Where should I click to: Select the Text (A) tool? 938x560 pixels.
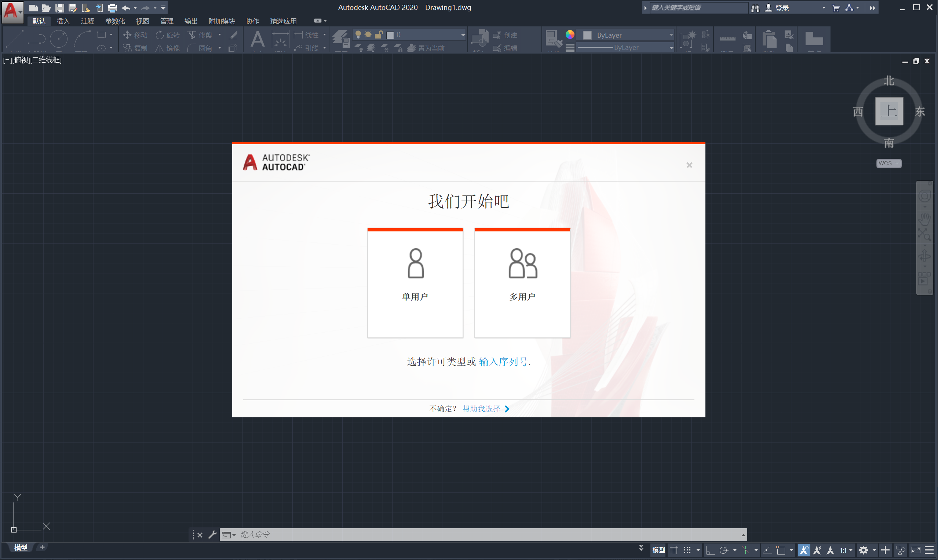coord(258,39)
